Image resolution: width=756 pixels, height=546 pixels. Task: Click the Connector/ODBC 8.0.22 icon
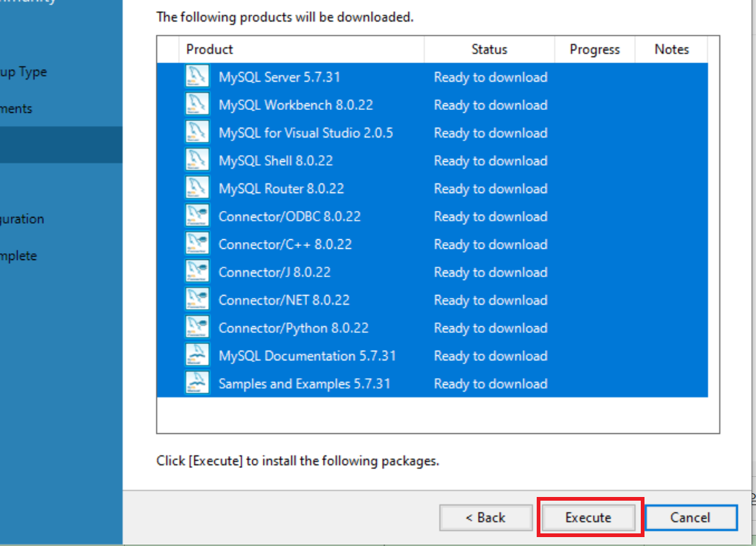coord(197,216)
